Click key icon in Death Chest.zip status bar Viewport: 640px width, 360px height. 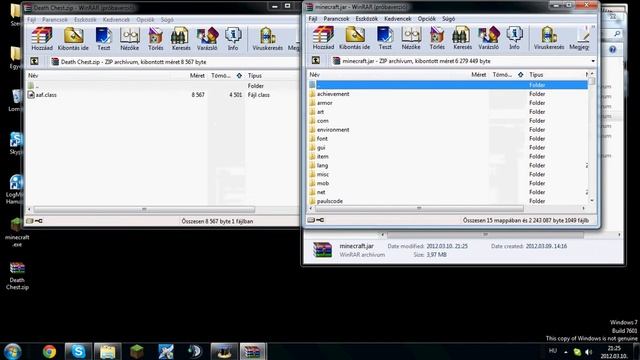point(39,221)
